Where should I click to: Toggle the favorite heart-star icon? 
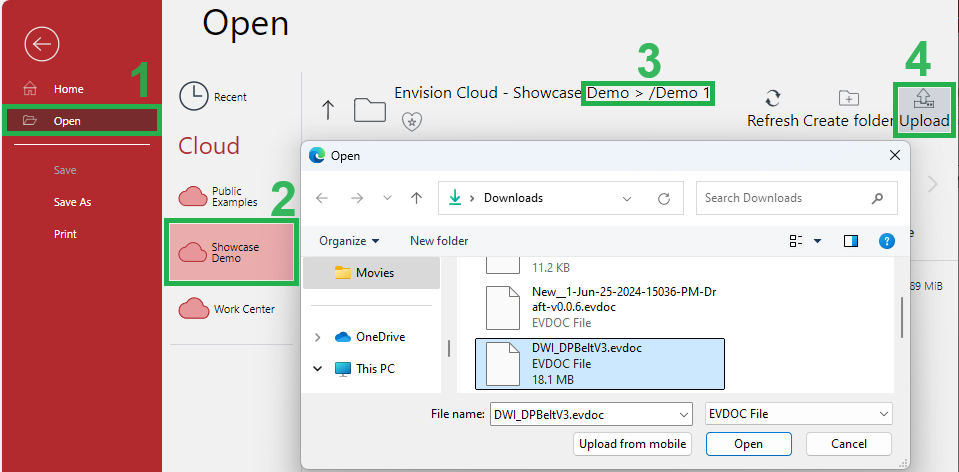click(x=412, y=122)
